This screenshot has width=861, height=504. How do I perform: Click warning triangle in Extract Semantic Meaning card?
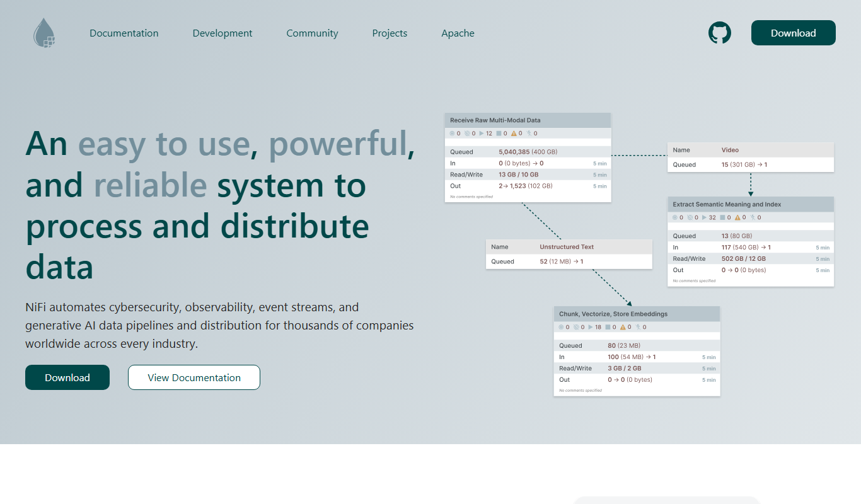tap(736, 218)
